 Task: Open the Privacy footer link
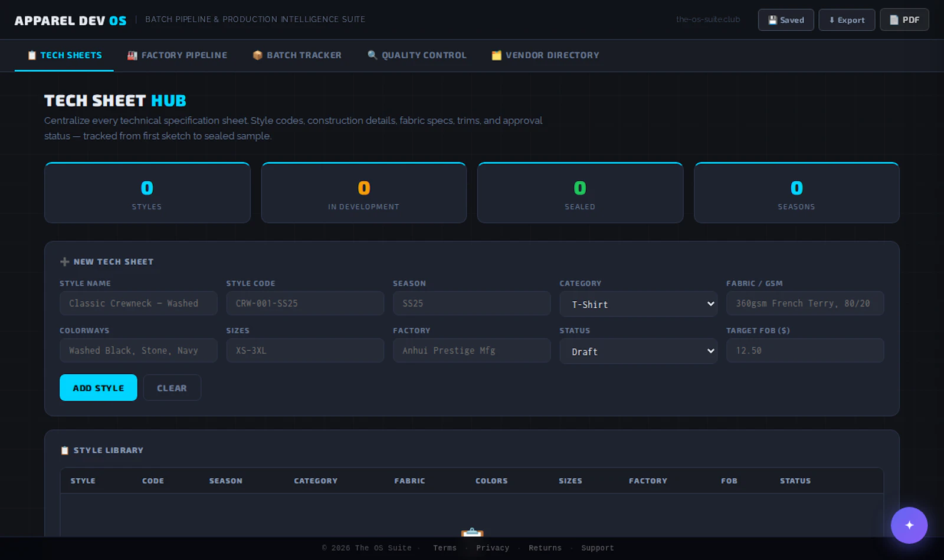[x=493, y=548]
